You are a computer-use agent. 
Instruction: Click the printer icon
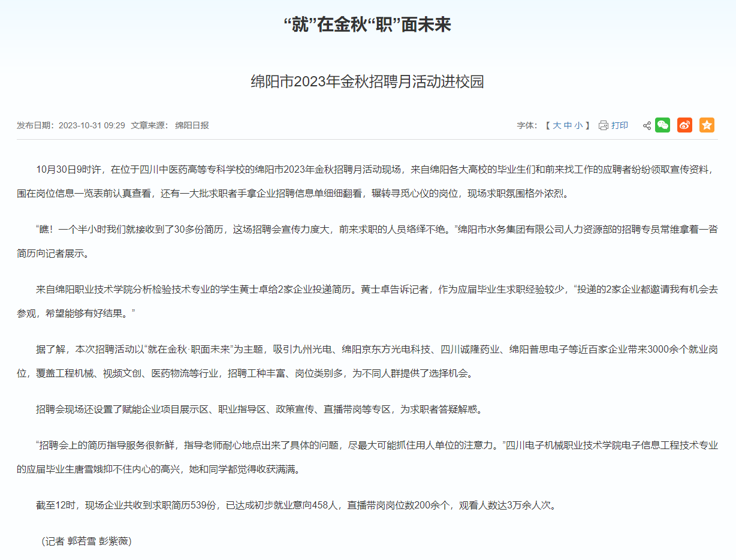coord(604,125)
